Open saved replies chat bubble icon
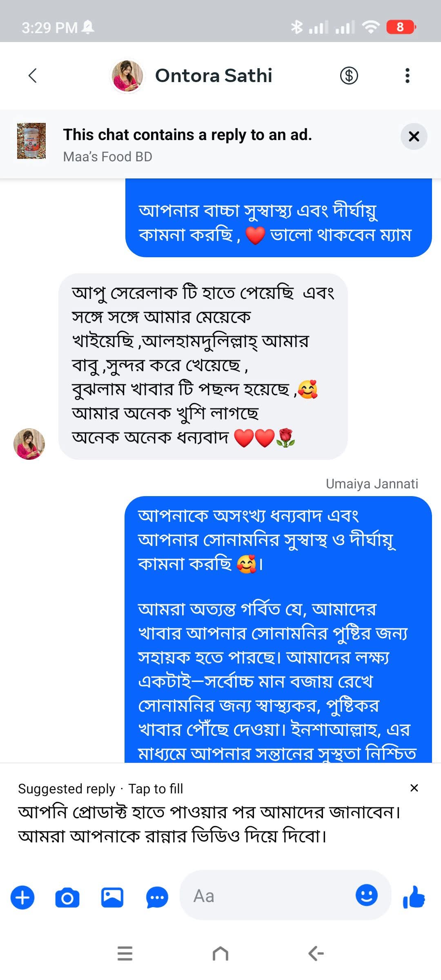 [157, 897]
